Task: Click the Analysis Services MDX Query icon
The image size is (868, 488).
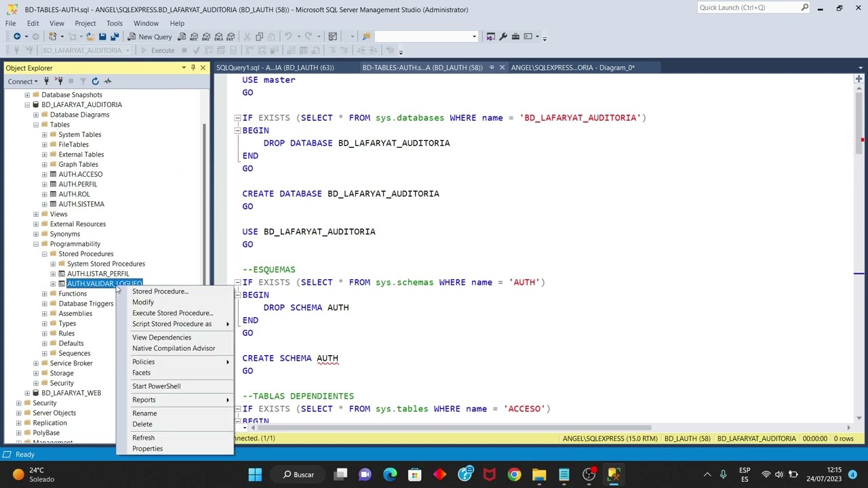Action: (194, 37)
